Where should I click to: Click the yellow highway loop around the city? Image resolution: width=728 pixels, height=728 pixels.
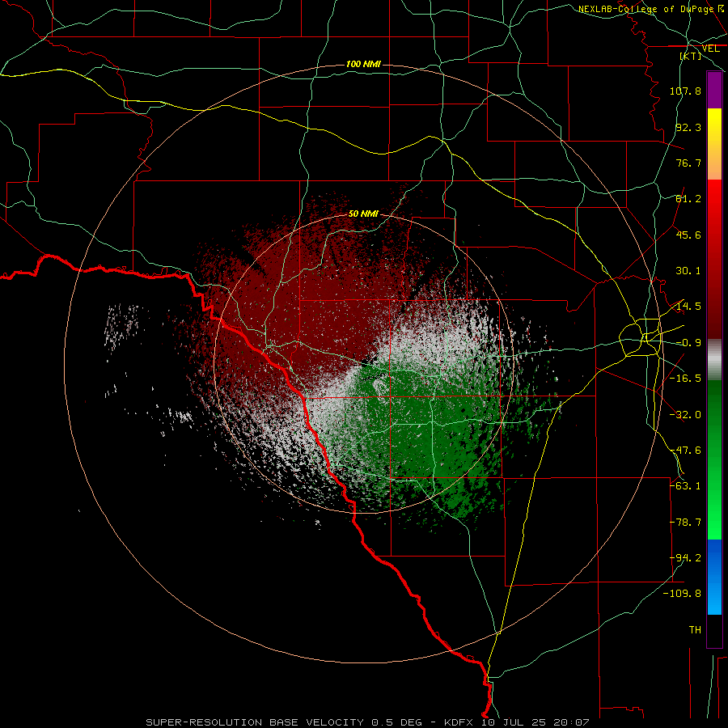click(641, 336)
